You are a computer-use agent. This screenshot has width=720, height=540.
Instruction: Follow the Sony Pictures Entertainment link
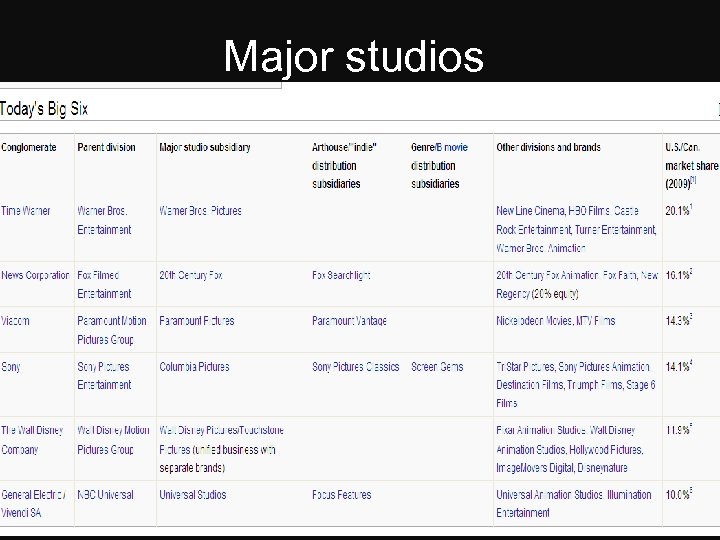click(x=104, y=376)
